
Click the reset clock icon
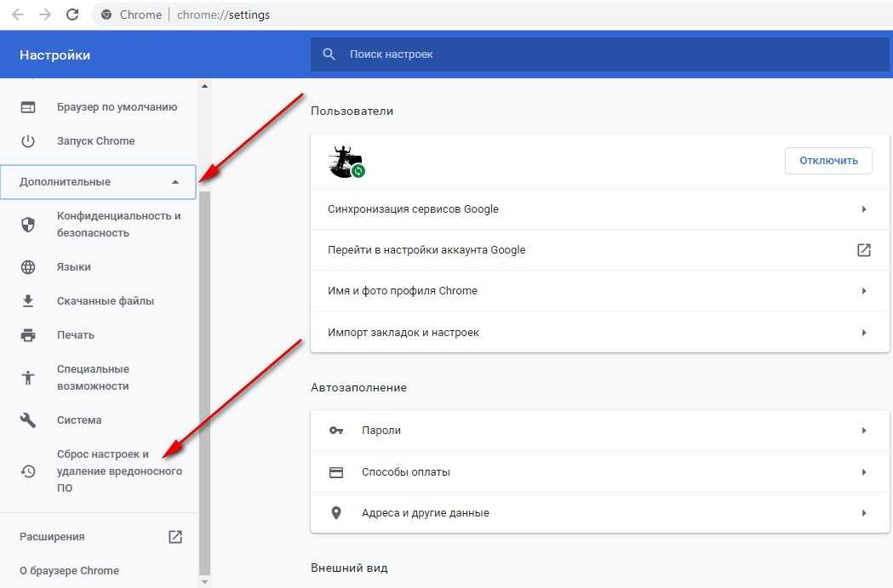pyautogui.click(x=28, y=471)
